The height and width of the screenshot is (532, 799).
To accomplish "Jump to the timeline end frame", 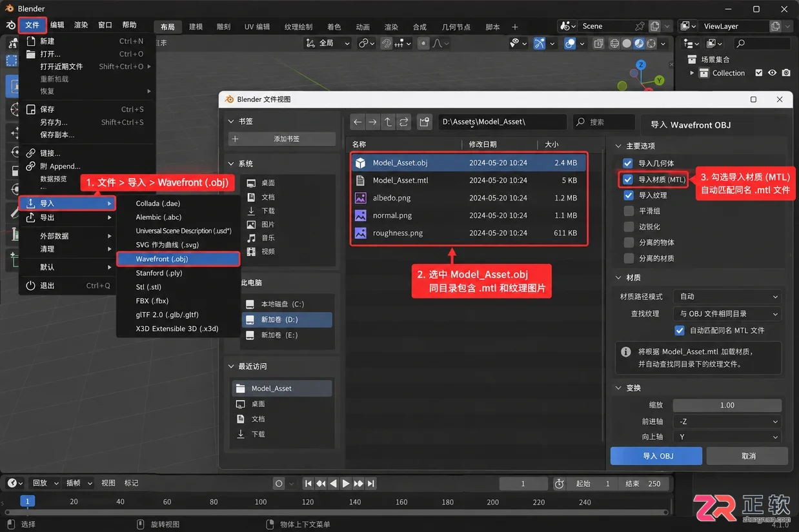I will tap(371, 484).
